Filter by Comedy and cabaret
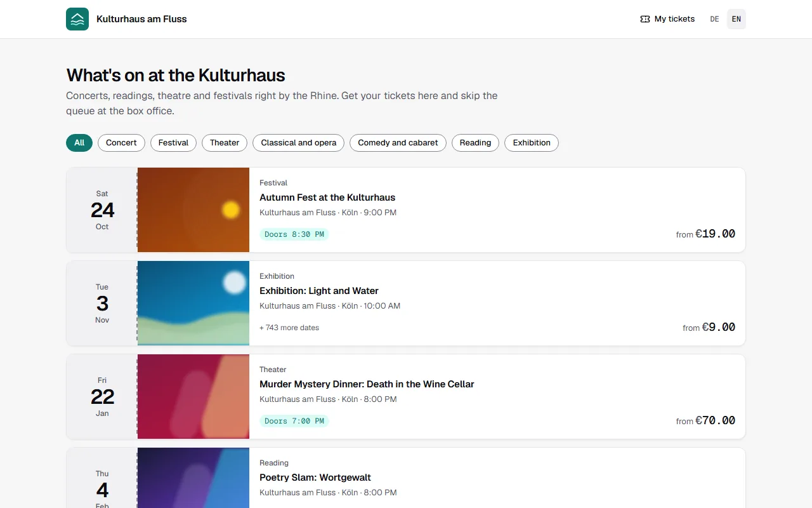Viewport: 812px width, 508px height. pyautogui.click(x=398, y=143)
